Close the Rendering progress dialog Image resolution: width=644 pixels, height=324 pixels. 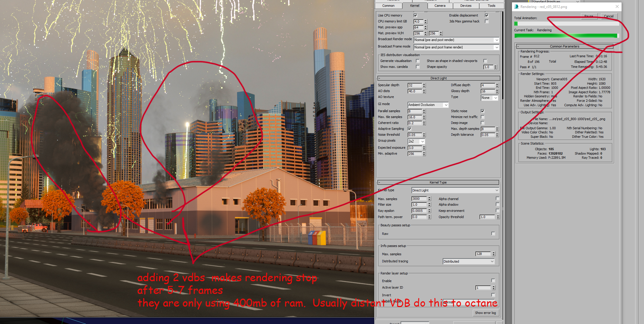pyautogui.click(x=617, y=6)
